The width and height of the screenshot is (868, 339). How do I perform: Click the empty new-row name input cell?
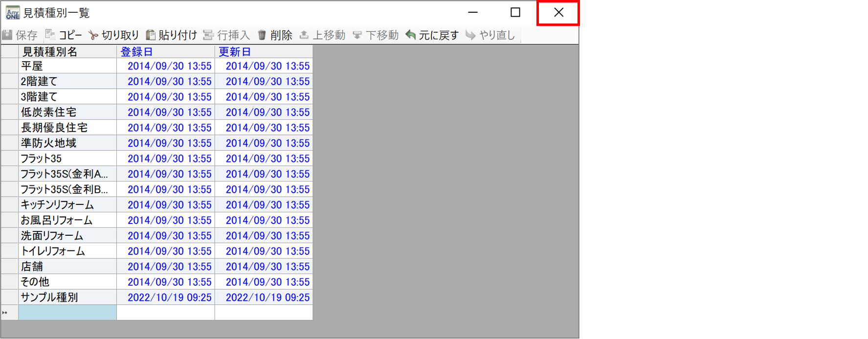click(x=67, y=313)
